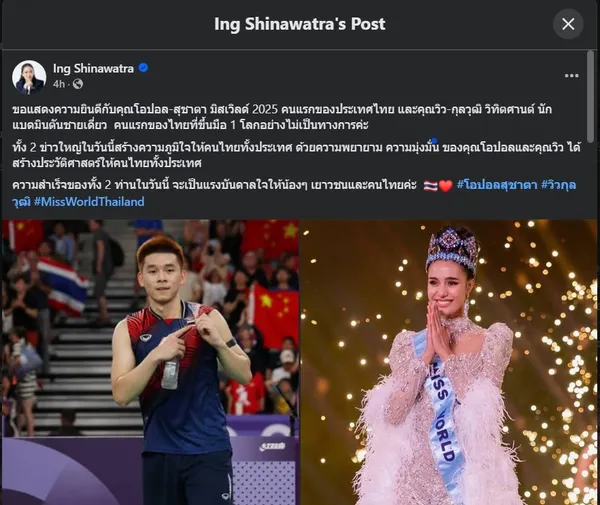
Task: View the Miss World winner photo
Action: tap(449, 362)
